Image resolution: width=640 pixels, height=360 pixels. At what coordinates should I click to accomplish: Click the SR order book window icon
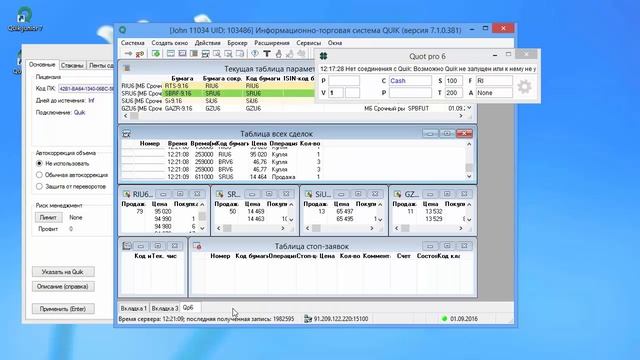point(220,194)
